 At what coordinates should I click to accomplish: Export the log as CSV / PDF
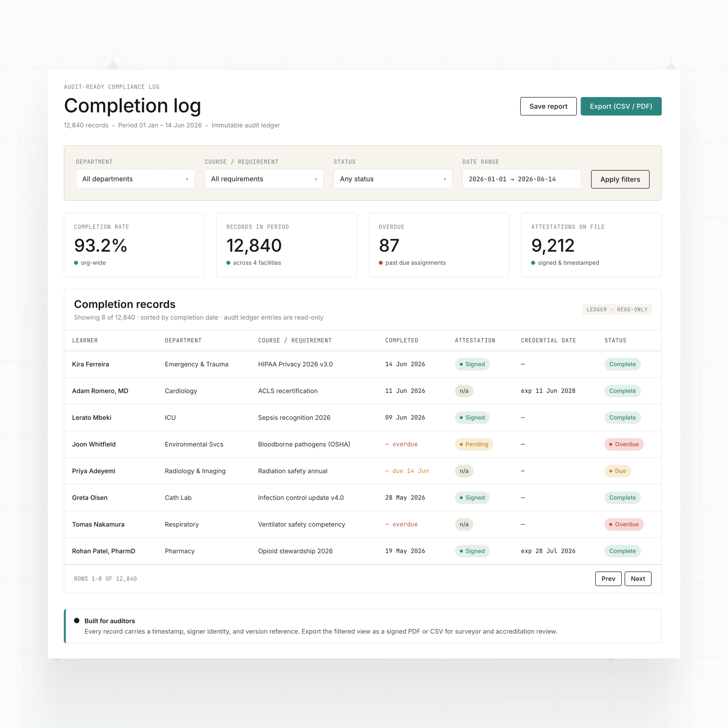click(x=621, y=106)
